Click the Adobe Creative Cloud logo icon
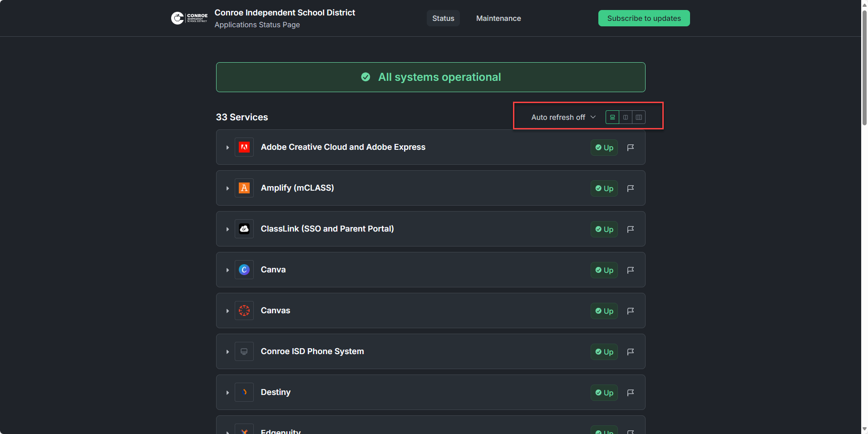The height and width of the screenshot is (434, 868). tap(244, 147)
